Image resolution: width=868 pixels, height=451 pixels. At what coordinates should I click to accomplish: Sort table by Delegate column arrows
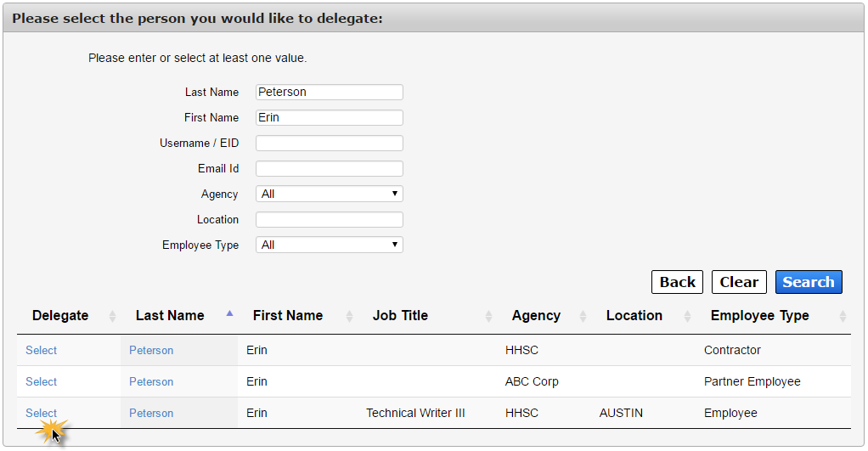pos(112,316)
